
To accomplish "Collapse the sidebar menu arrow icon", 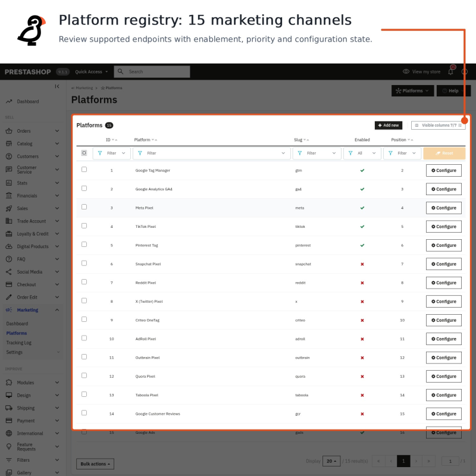I will [x=57, y=86].
